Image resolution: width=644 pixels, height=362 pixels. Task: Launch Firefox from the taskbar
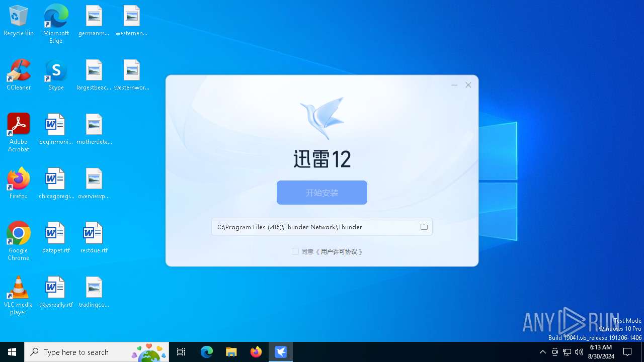(x=256, y=352)
